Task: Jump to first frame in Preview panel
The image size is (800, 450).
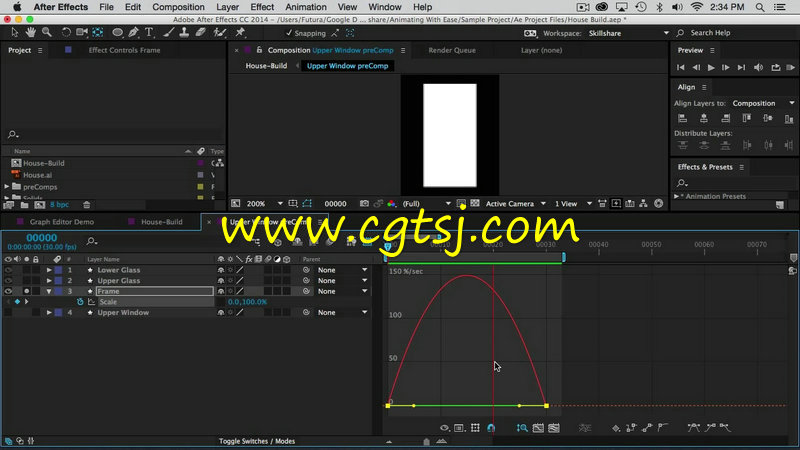Action: [681, 67]
